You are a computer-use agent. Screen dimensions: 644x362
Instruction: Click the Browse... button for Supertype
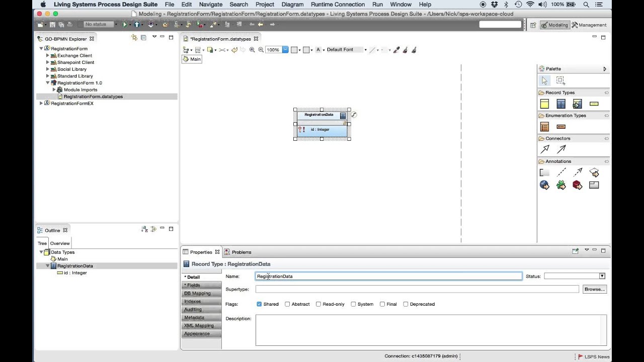tap(594, 289)
